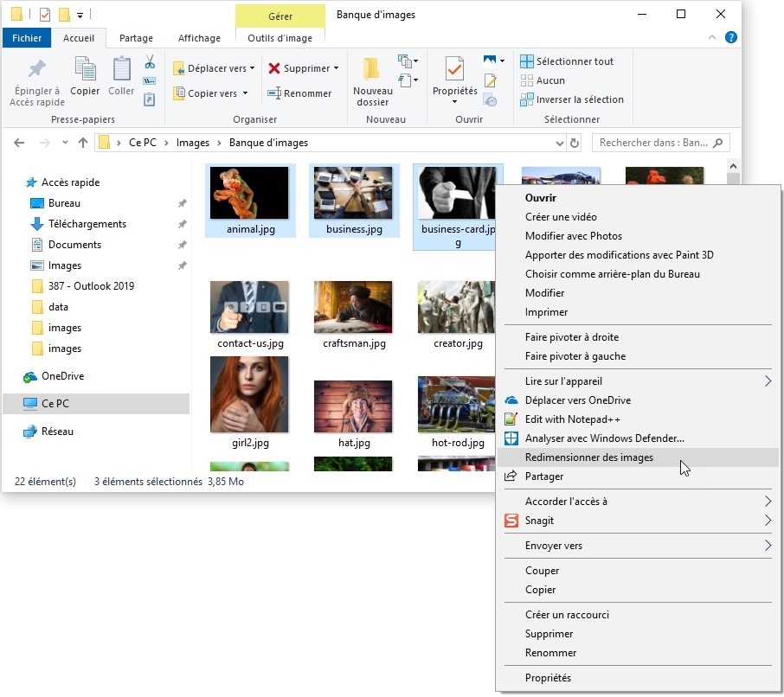Select the girl2.jpg thumbnail
Viewport: 784px width, 697px height.
249,395
